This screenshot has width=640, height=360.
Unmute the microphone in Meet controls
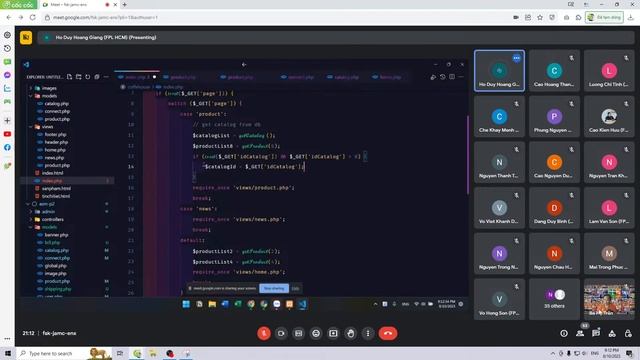[x=264, y=333]
